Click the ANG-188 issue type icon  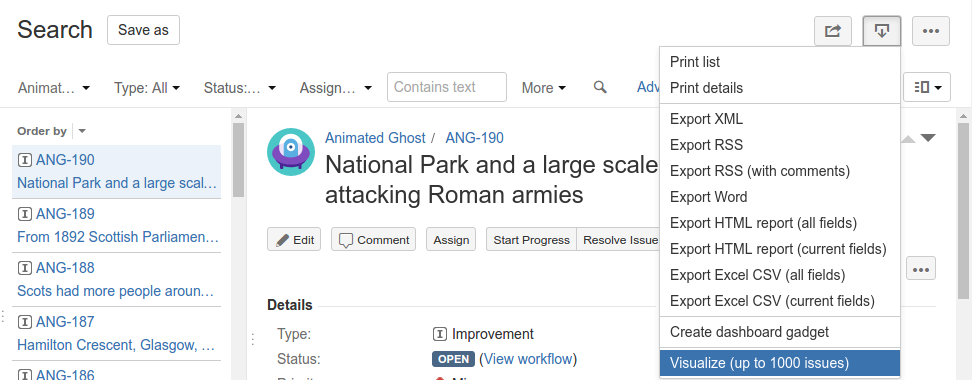[25, 268]
